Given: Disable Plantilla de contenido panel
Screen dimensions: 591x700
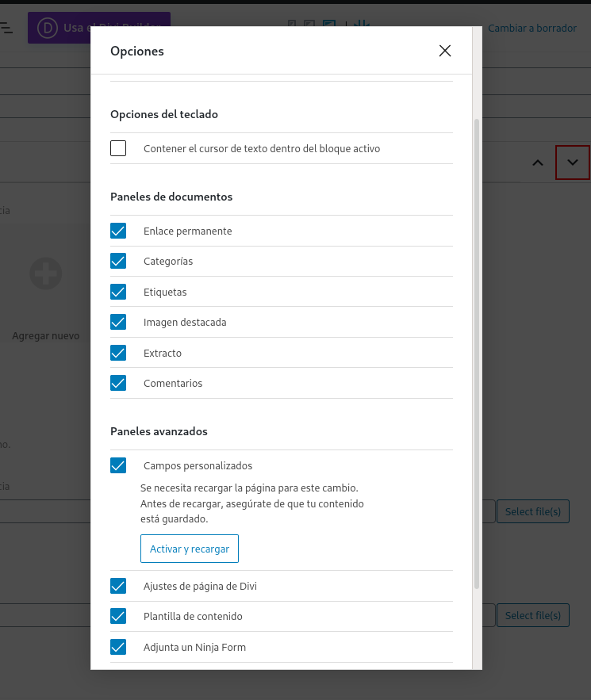Looking at the screenshot, I should pyautogui.click(x=118, y=616).
